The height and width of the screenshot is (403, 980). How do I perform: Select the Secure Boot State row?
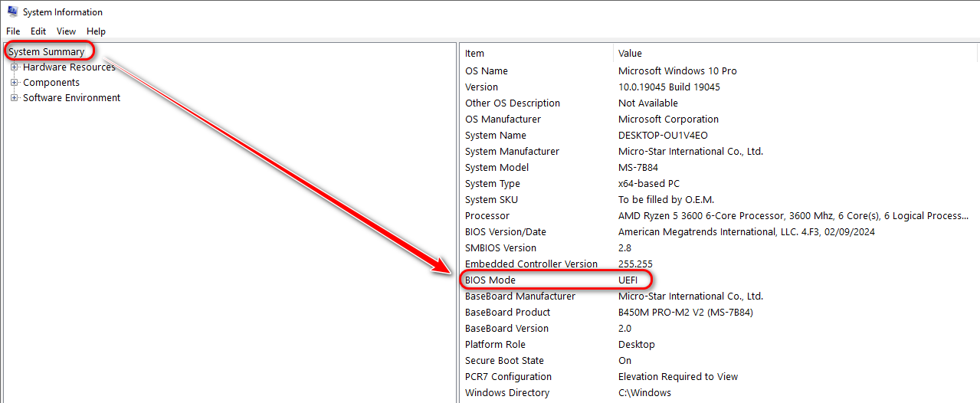(x=504, y=361)
